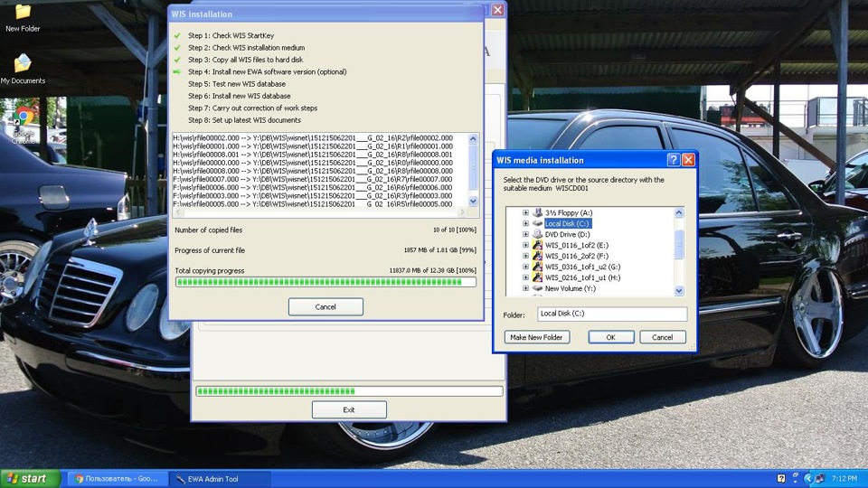Cancel the WIS installation copying

(325, 306)
